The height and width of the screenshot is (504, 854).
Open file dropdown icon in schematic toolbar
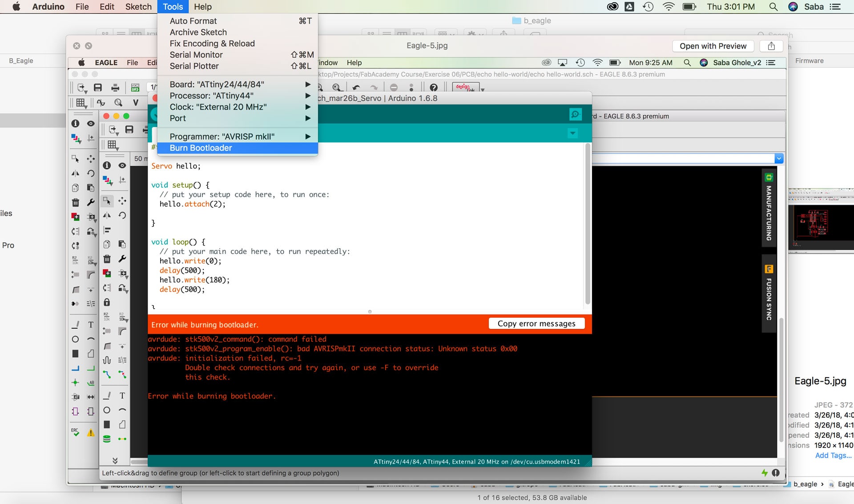pos(82,88)
